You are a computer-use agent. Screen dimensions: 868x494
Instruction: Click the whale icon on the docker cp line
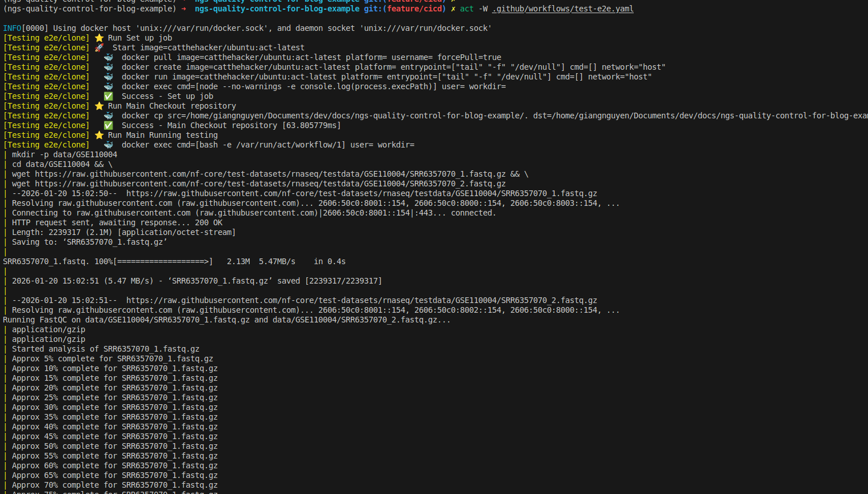(108, 115)
